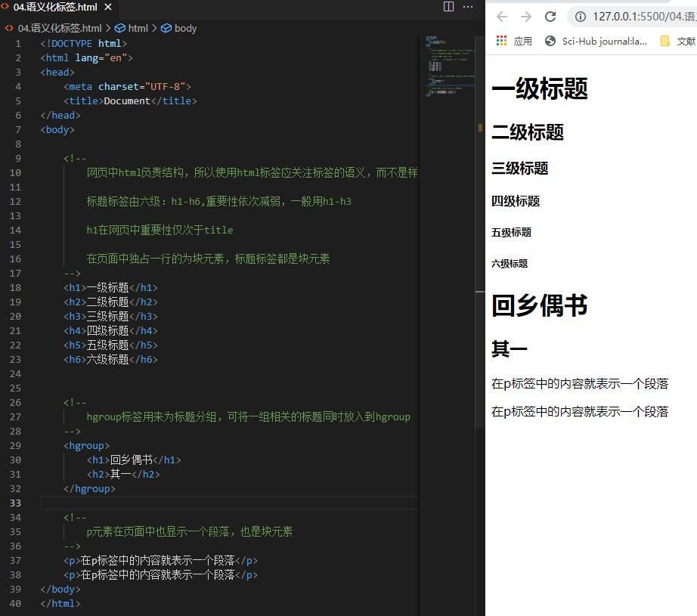Click the 回乡偶书 heading in the preview
The width and height of the screenshot is (697, 616).
coord(539,306)
